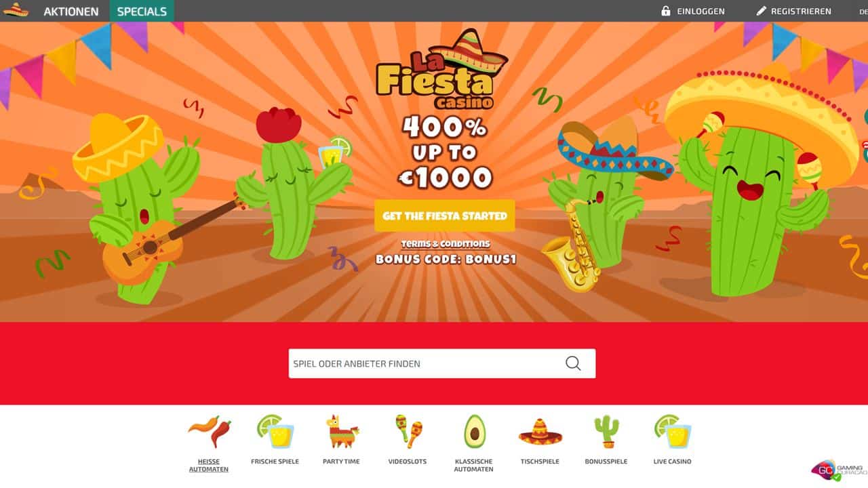868x488 pixels.
Task: Switch to the Specials tab
Action: click(142, 11)
